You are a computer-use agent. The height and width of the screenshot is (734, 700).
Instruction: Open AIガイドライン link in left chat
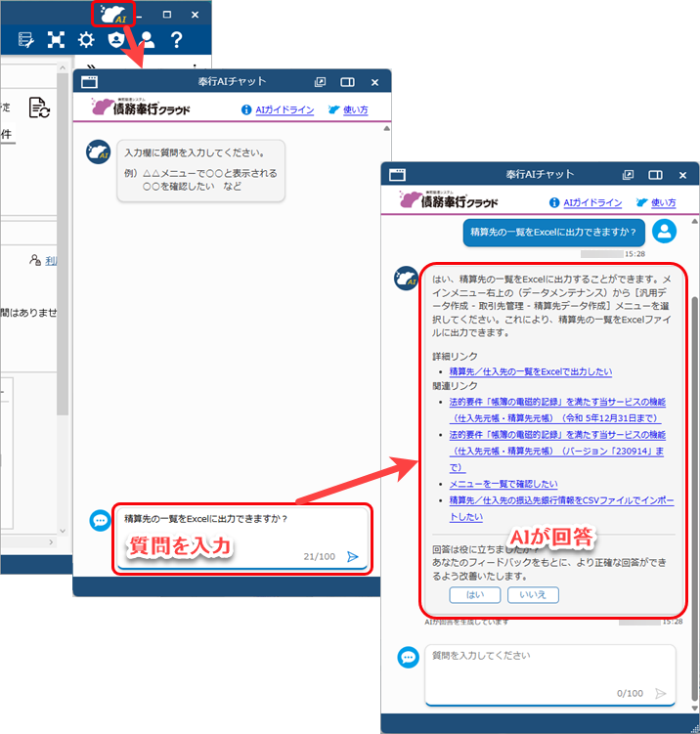click(x=284, y=109)
